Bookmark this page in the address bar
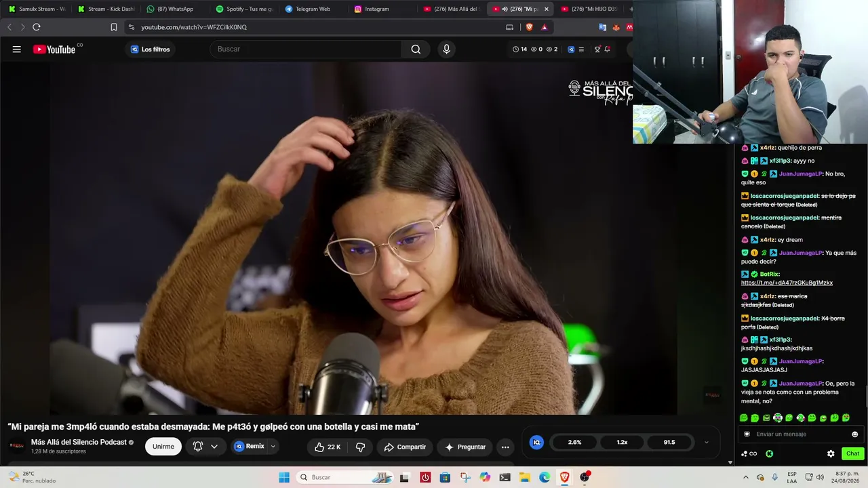This screenshot has width=868, height=488. click(114, 27)
